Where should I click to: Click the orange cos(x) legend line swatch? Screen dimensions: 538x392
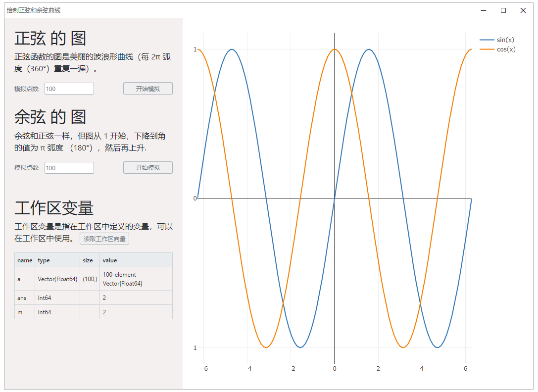pyautogui.click(x=487, y=49)
